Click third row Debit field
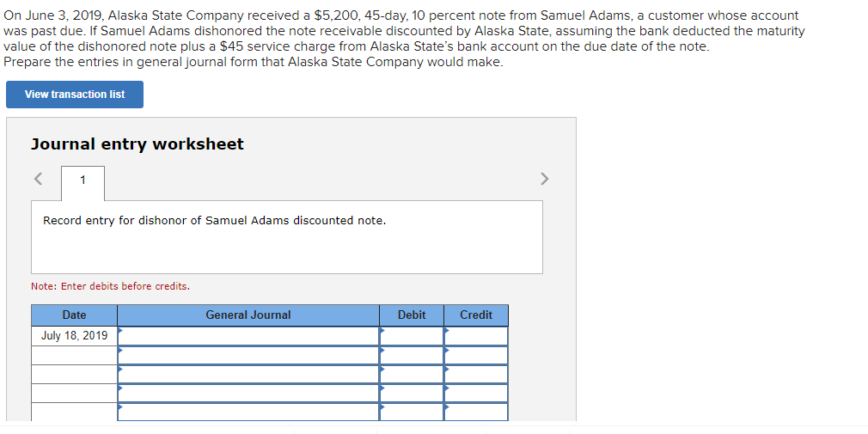Image resolution: width=868 pixels, height=434 pixels. coord(412,374)
